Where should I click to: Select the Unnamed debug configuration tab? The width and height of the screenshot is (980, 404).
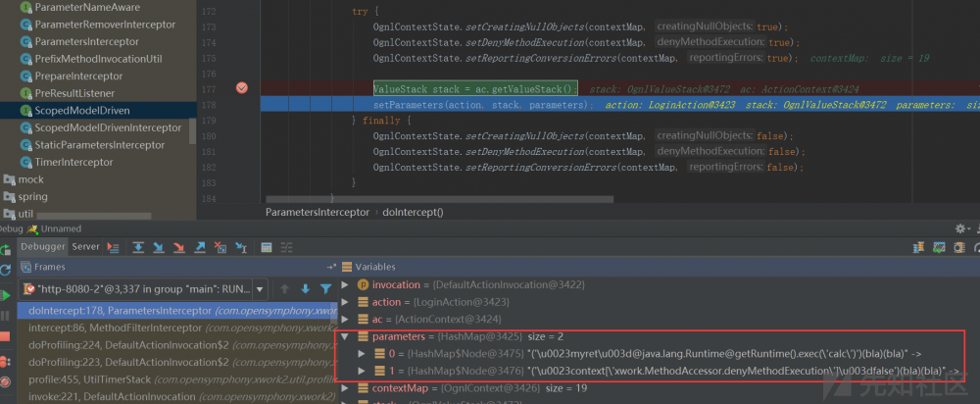(x=61, y=228)
